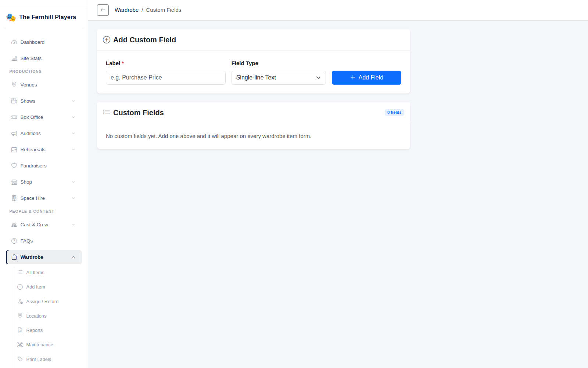
Task: Click the Rehearsals calendar icon
Action: point(14,150)
